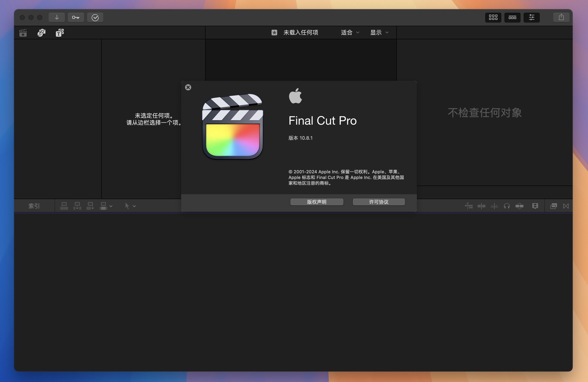Toggle the timeline panel visibility
This screenshot has width=588, height=382.
(512, 17)
